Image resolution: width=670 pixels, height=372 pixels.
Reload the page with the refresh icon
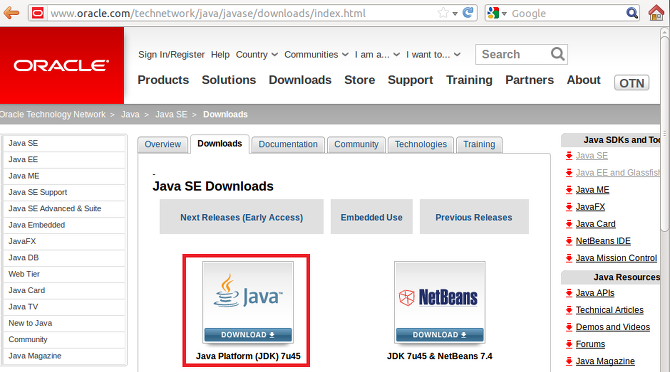click(468, 12)
